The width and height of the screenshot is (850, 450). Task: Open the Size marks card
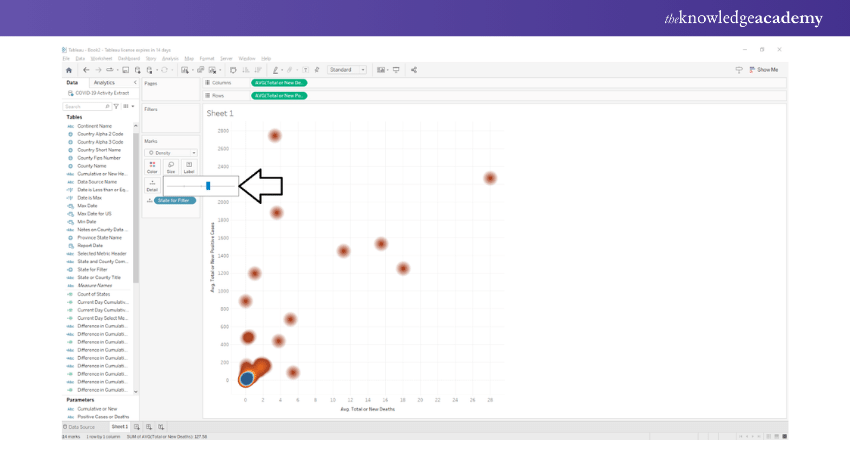171,166
